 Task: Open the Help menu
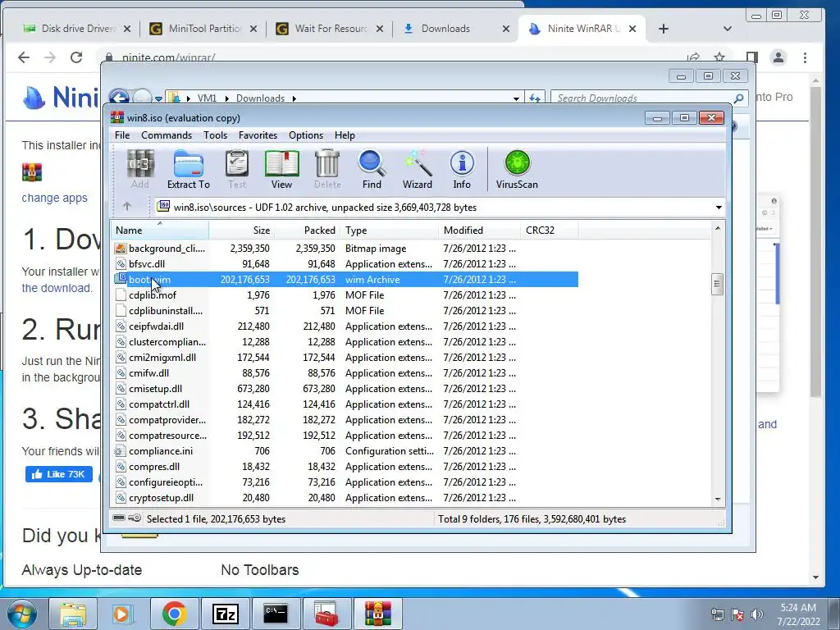coord(345,135)
